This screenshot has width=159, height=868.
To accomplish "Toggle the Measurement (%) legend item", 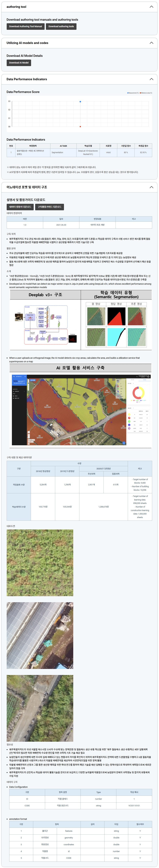I will click(x=133, y=93).
